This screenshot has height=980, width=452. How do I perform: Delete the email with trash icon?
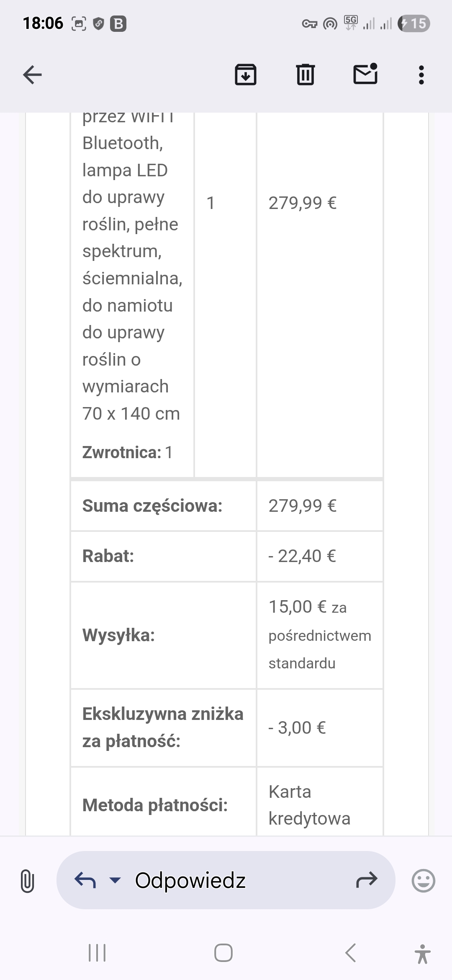[x=305, y=75]
